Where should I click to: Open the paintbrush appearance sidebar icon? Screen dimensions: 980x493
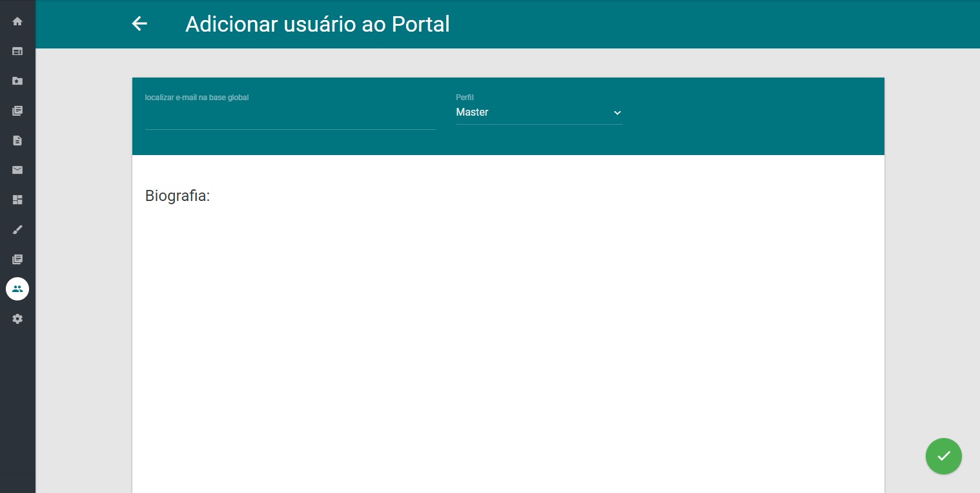tap(17, 229)
